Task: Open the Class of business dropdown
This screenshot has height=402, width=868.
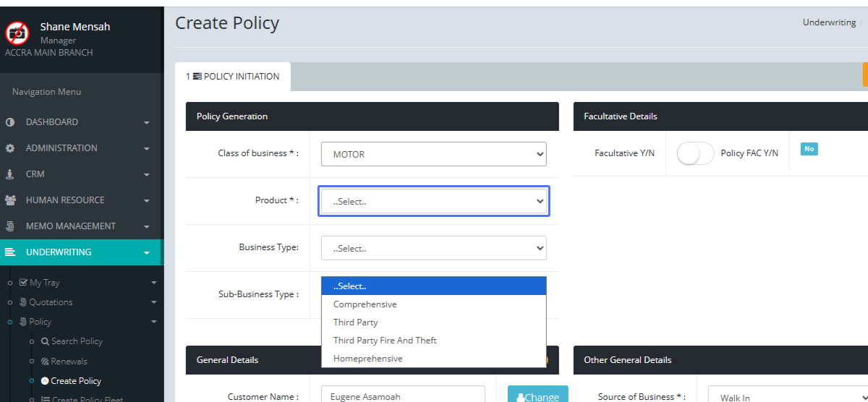Action: click(x=433, y=154)
